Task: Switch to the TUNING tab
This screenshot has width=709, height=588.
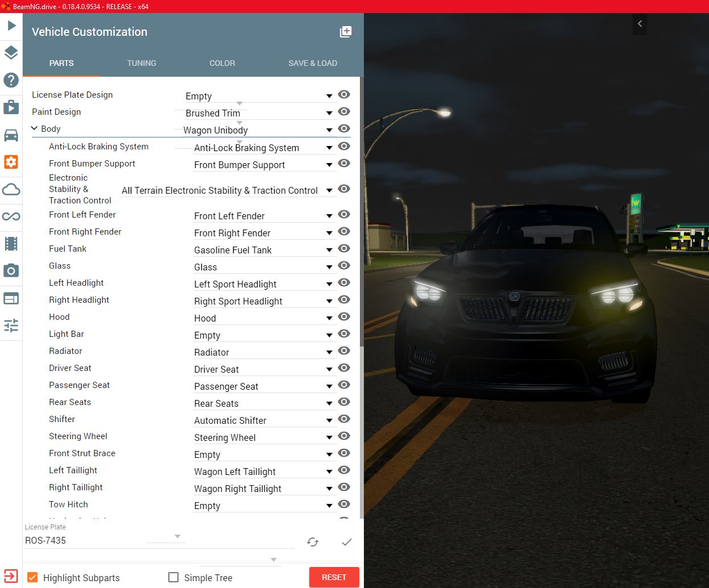Action: (x=142, y=63)
